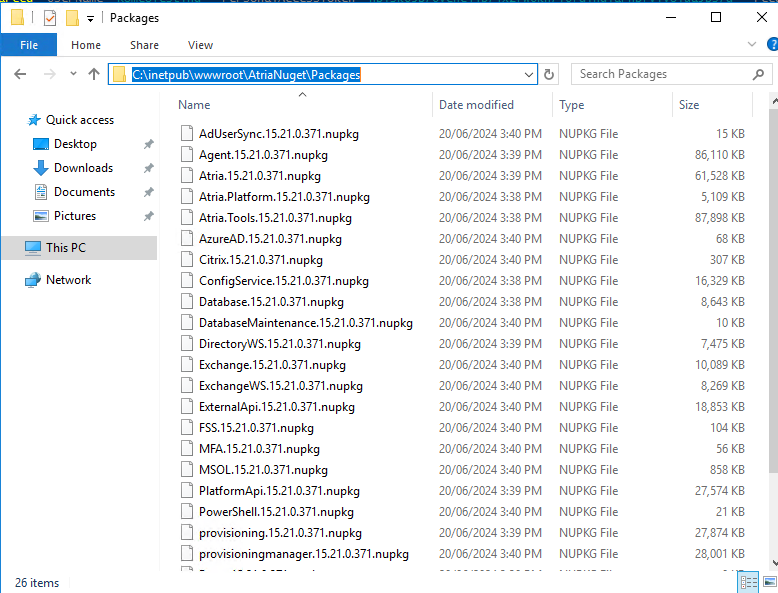Select Exchange.15.21.0.371.nupkg file name
The height and width of the screenshot is (593, 778).
pos(272,365)
